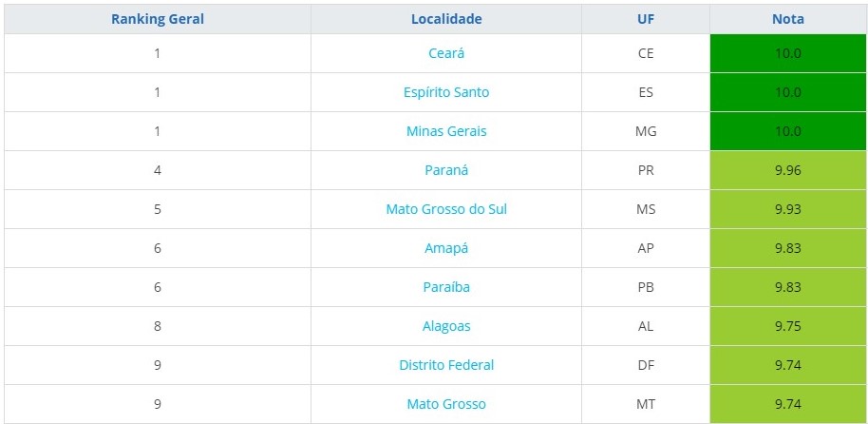Click Paraná's light green 9.96 score cell
Screen dimensions: 868x424
click(788, 170)
